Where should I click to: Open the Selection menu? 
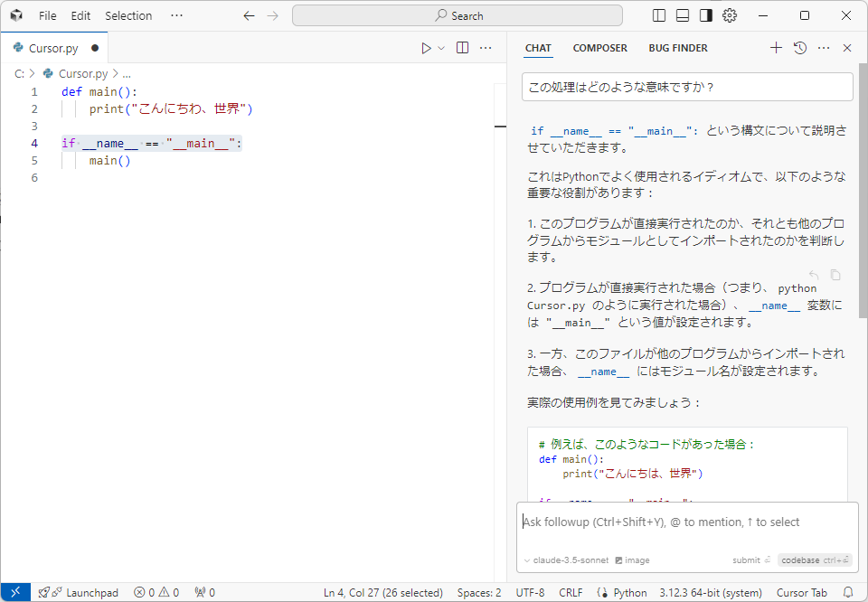tap(128, 15)
